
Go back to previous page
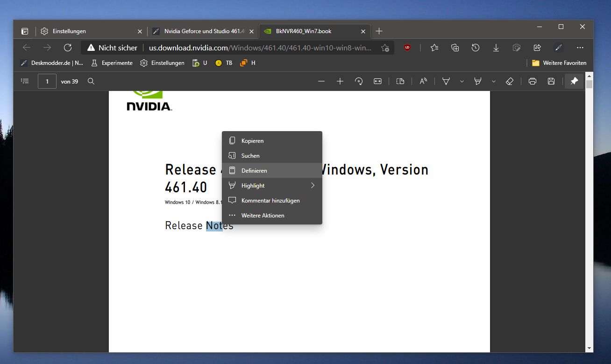pos(27,48)
